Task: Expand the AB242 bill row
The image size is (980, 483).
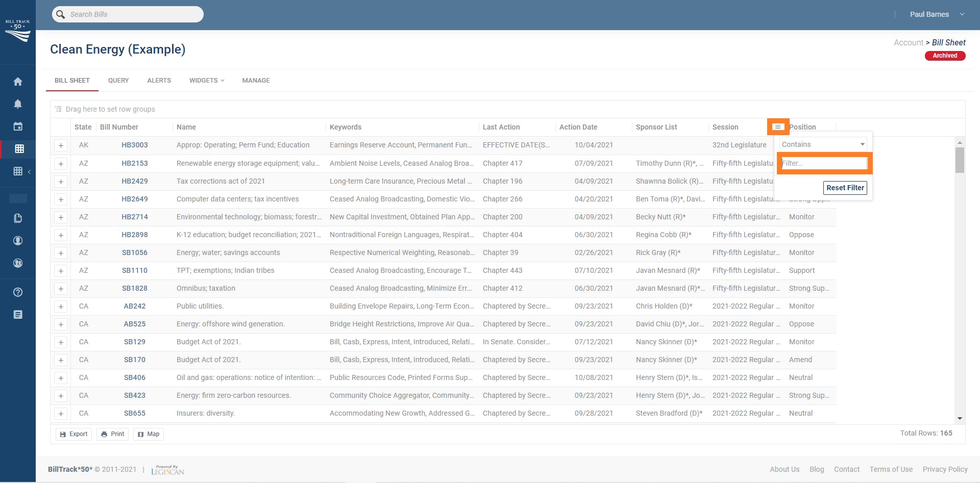Action: coord(61,307)
